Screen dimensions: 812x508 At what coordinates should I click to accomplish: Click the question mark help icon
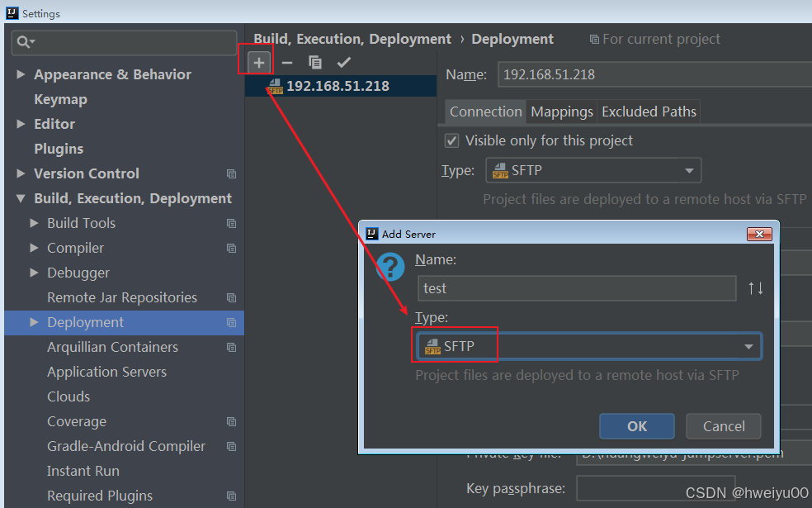(390, 267)
